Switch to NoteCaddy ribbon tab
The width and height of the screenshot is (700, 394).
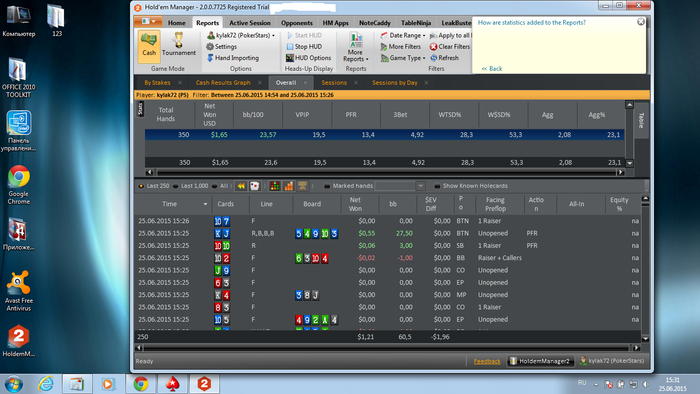(375, 23)
